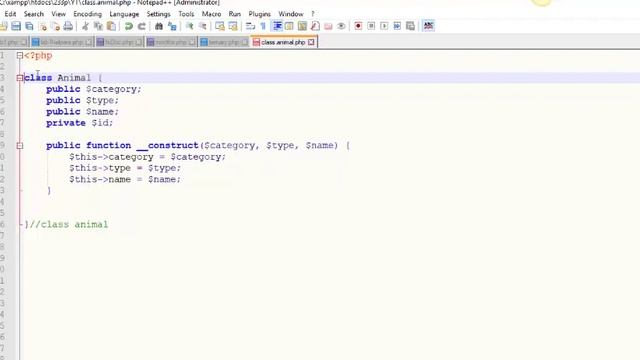The height and width of the screenshot is (360, 640).
Task: Open the Search menu
Action: [x=33, y=14]
